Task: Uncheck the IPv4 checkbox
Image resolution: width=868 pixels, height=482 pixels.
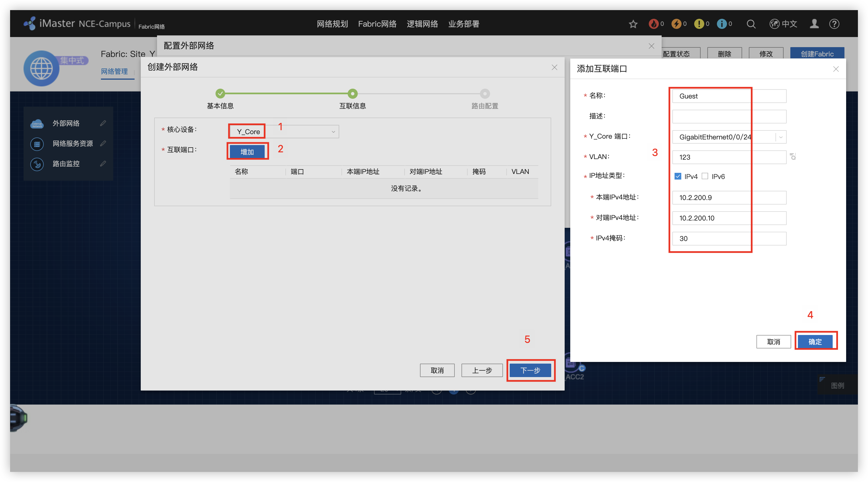Action: coord(678,176)
